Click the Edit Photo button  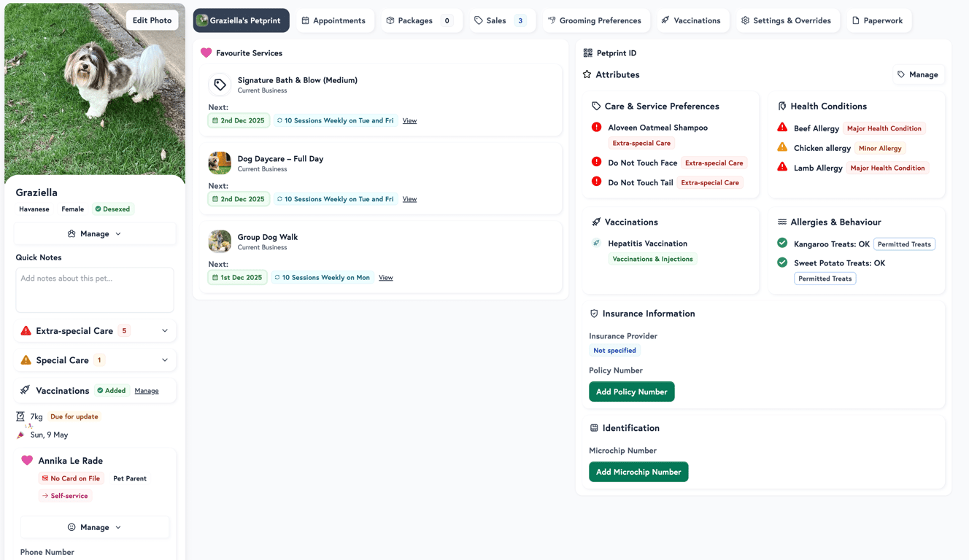[x=152, y=20]
